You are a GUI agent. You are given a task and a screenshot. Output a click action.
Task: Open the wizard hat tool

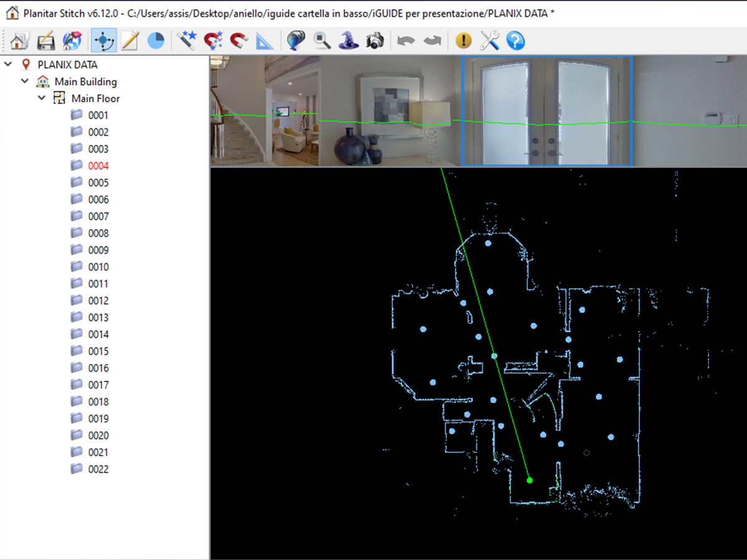[348, 41]
